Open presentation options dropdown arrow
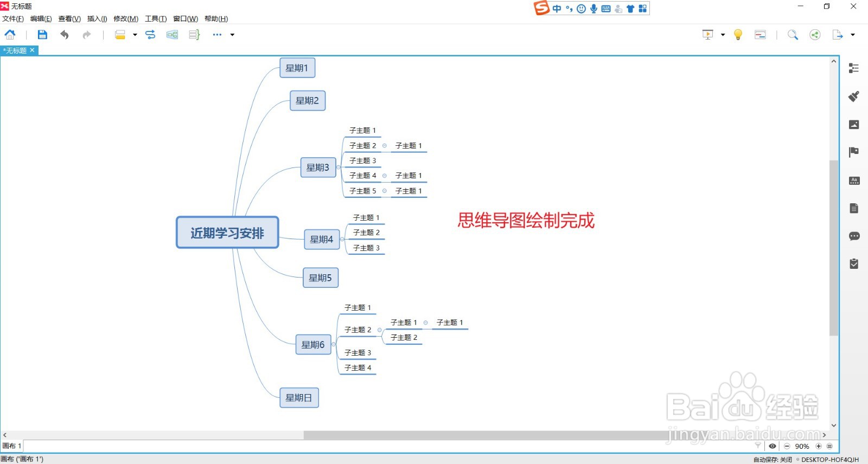Viewport: 868px width, 464px height. 723,35
